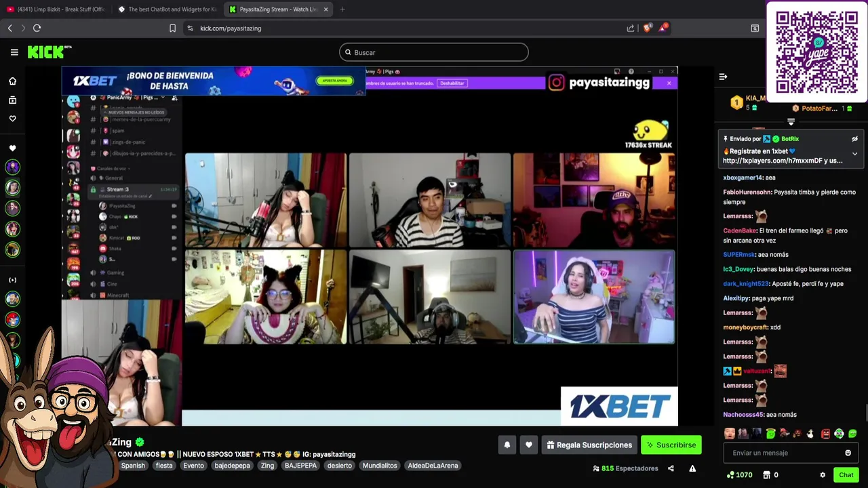Click Regala Suscripciones button
868x488 pixels.
[589, 445]
